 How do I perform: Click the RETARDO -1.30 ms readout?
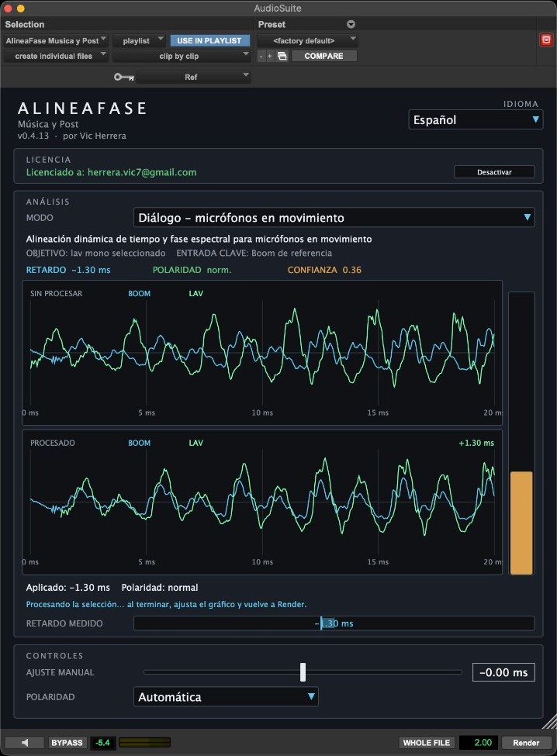pos(68,270)
